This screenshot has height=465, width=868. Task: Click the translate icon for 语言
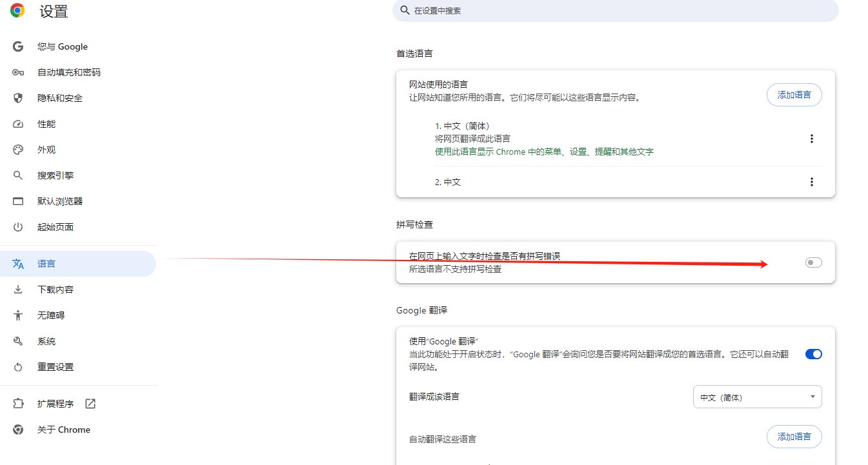point(18,264)
